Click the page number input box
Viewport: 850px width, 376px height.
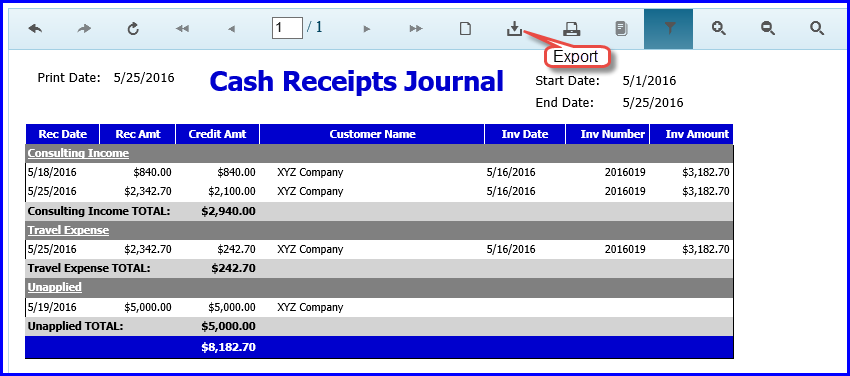point(287,28)
